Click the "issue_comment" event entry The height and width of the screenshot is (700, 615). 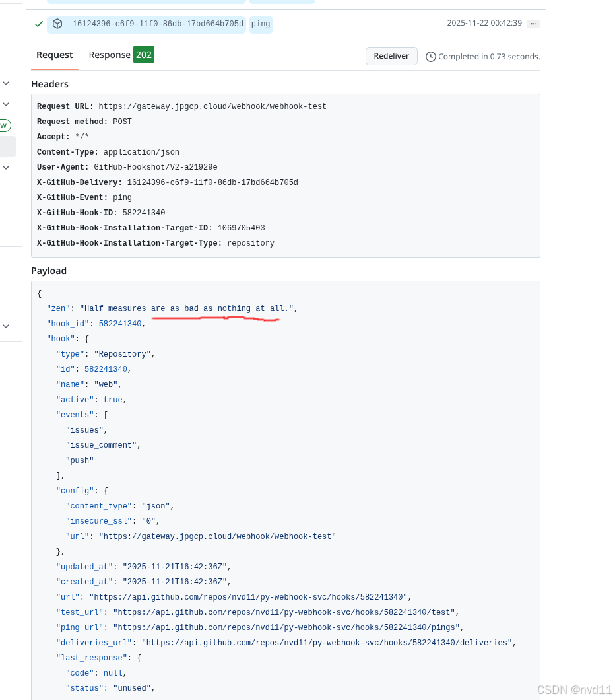pos(103,445)
